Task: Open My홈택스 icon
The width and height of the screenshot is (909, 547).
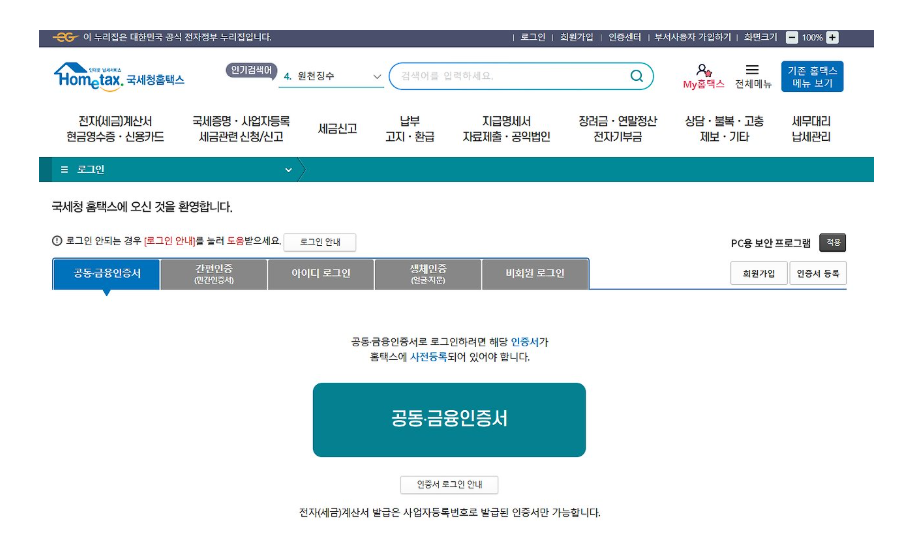Action: [x=703, y=76]
